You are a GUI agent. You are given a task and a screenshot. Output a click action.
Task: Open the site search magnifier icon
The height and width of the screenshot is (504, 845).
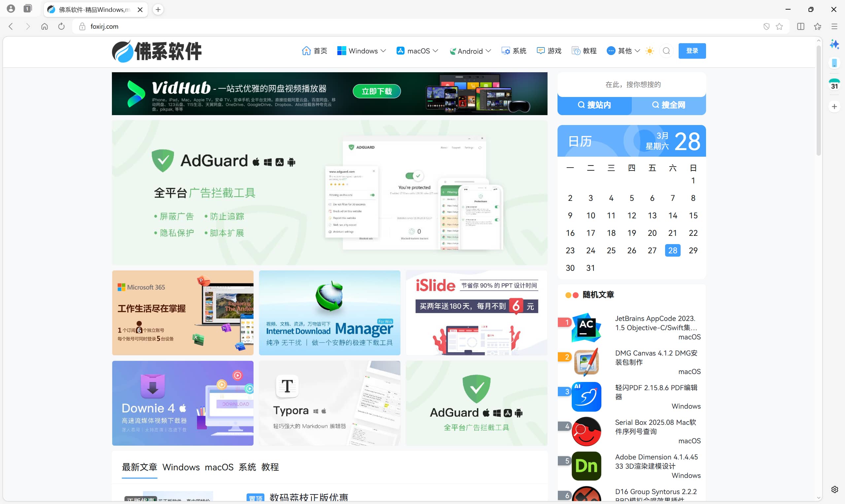click(666, 51)
